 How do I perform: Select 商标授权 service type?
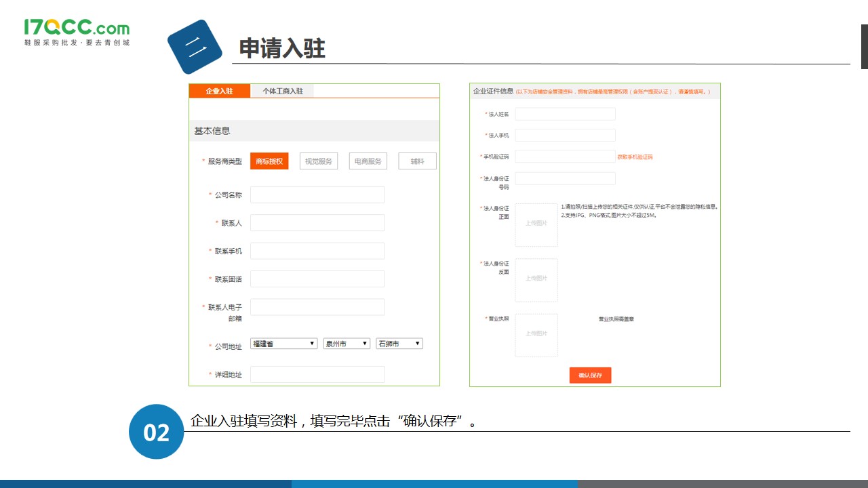(269, 161)
